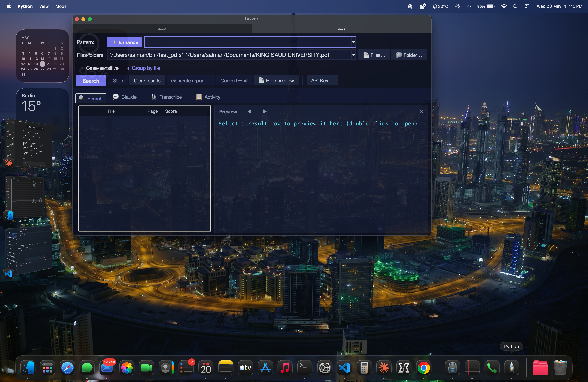Select the right fuzzer window tab

341,28
